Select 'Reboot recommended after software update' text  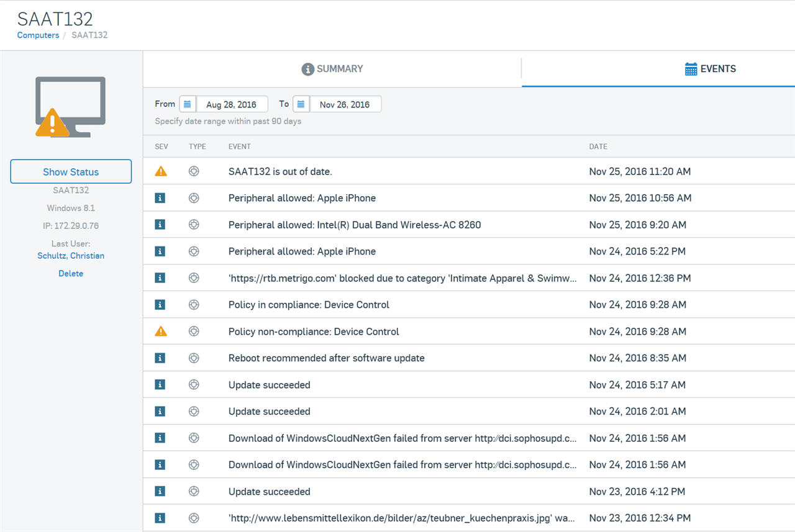[327, 358]
